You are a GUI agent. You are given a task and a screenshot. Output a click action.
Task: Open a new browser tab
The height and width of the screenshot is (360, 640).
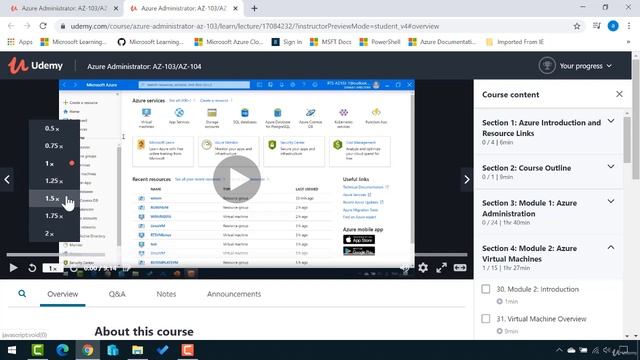(x=254, y=8)
